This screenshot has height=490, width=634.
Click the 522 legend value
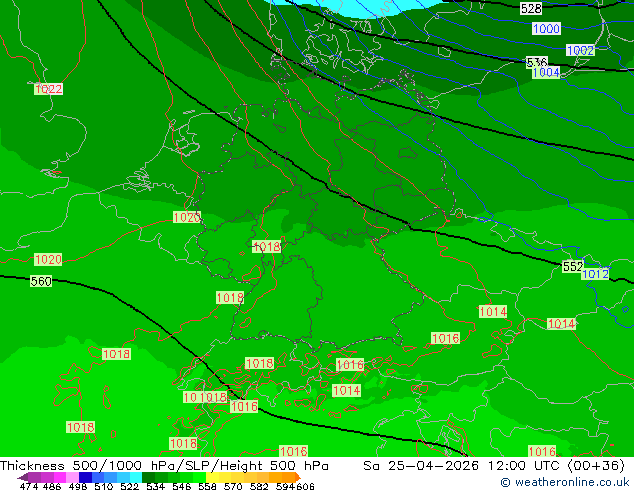pos(130,486)
